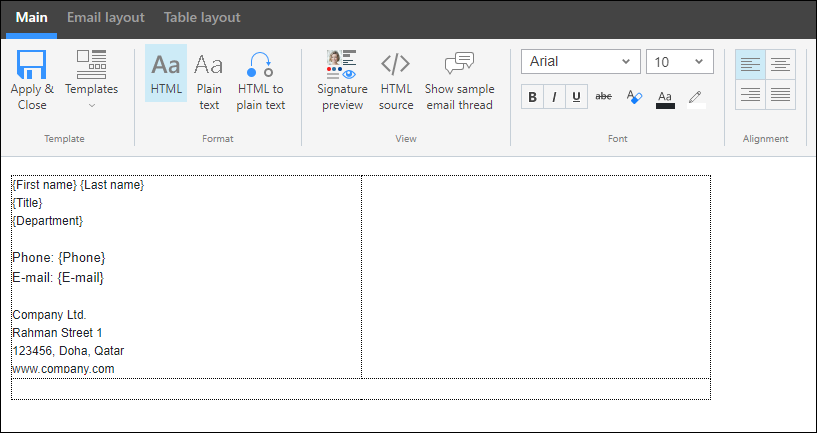
Task: Click the {Title} placeholder line
Action: (x=28, y=203)
